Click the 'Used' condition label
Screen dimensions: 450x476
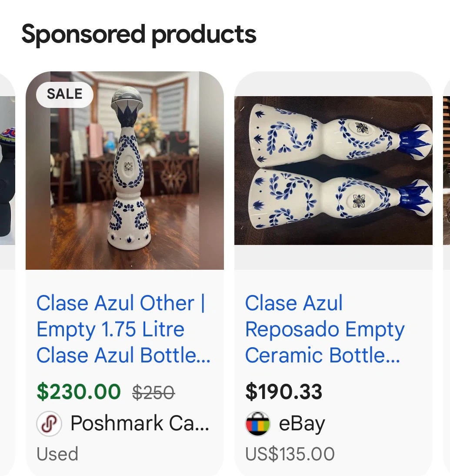coord(57,454)
